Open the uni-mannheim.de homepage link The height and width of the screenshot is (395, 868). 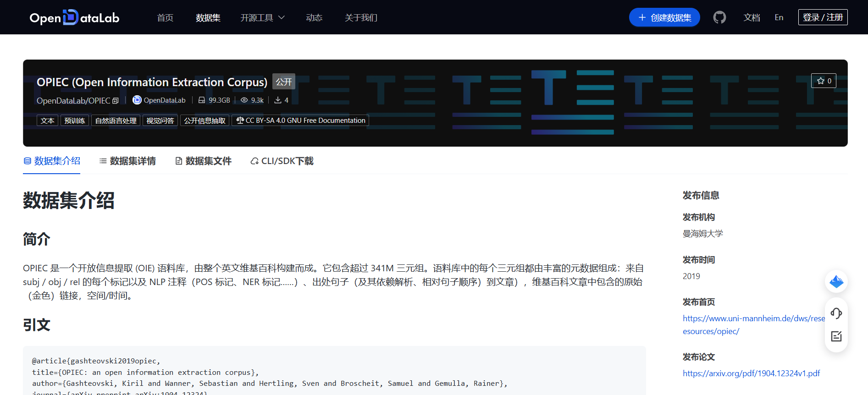(754, 324)
